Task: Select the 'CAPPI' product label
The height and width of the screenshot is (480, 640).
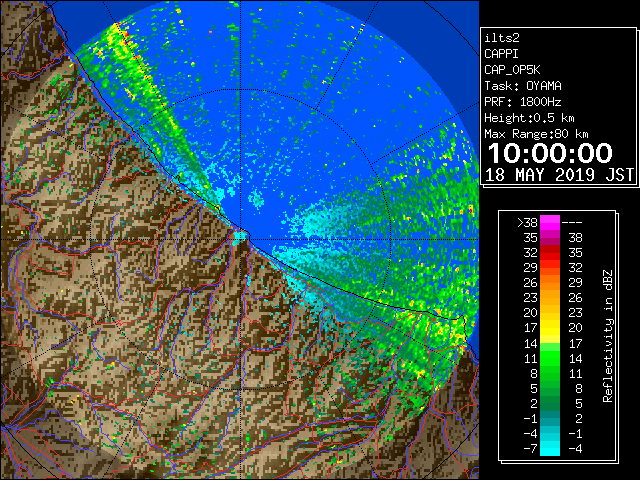Action: 501,54
